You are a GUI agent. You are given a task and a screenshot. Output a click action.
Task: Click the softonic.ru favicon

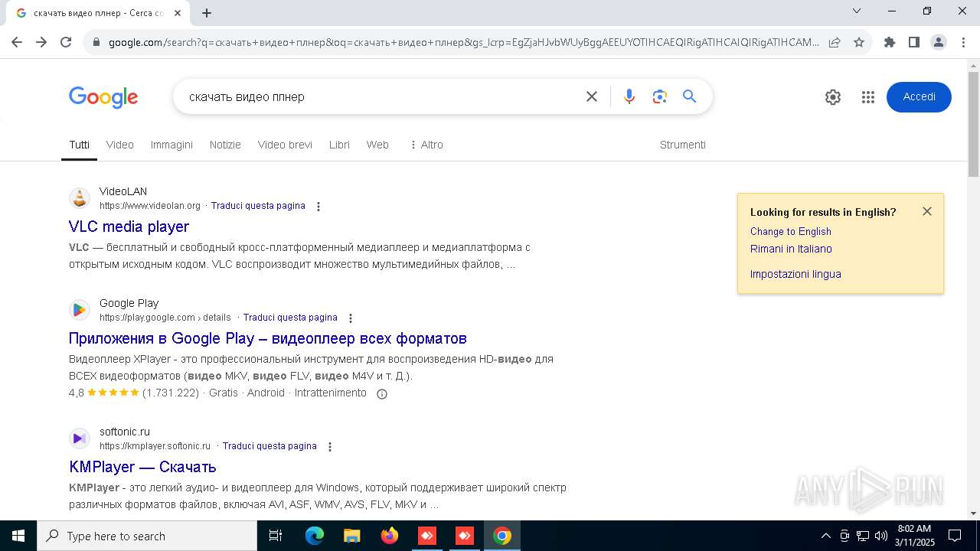coord(80,439)
